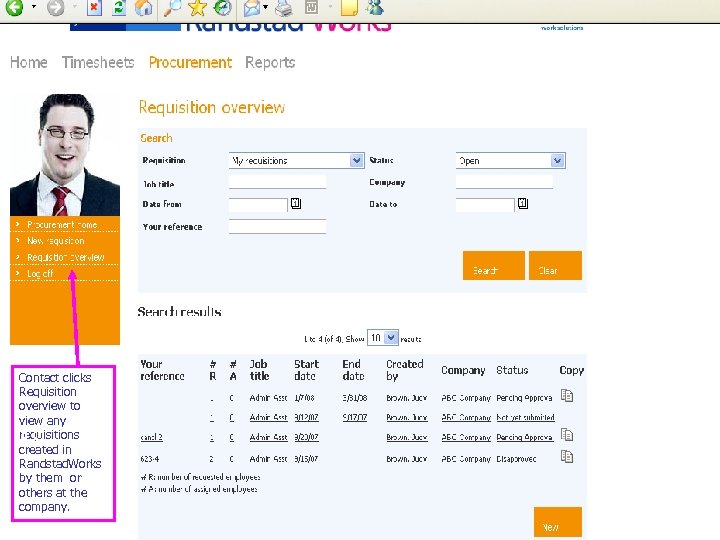The image size is (720, 540).
Task: Click the browser Forward arrow button
Action: (x=56, y=7)
